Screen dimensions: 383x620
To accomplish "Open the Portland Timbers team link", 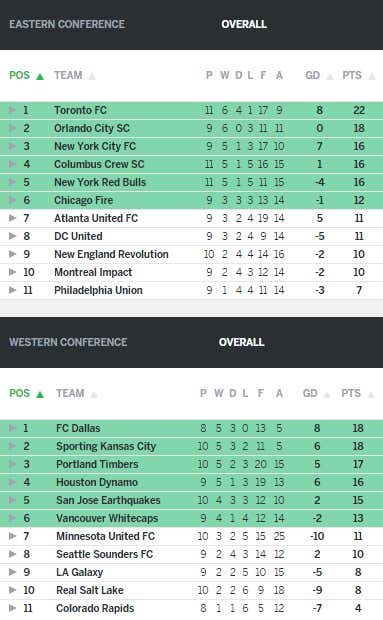I will [x=97, y=464].
